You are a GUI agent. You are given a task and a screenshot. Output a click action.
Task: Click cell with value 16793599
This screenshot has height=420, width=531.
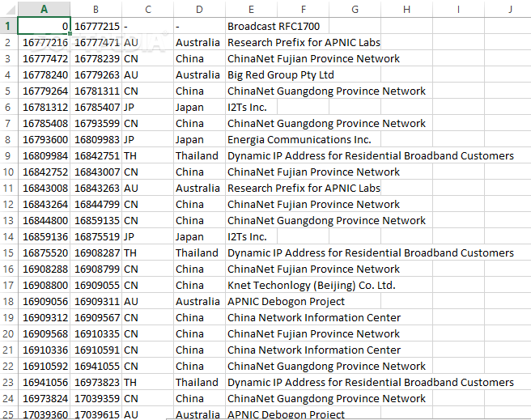[x=96, y=123]
